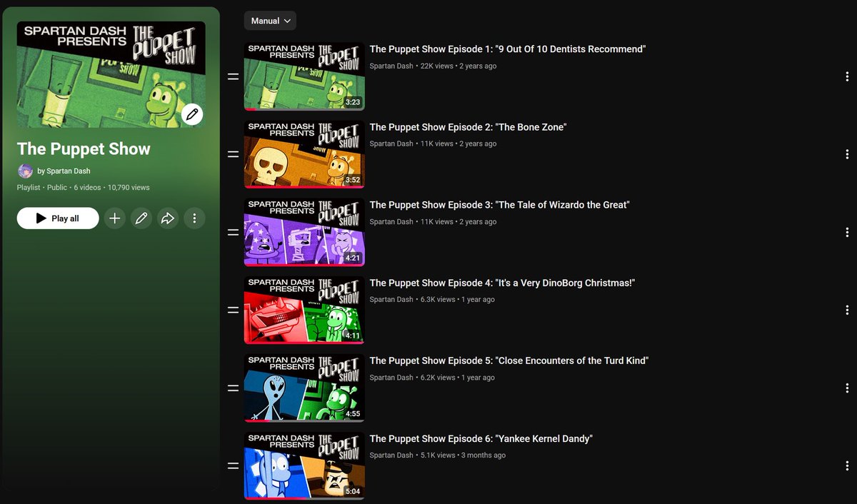Screen dimensions: 857x504
Task: Click Spartan Dash channel under Episode 3
Action: [391, 221]
